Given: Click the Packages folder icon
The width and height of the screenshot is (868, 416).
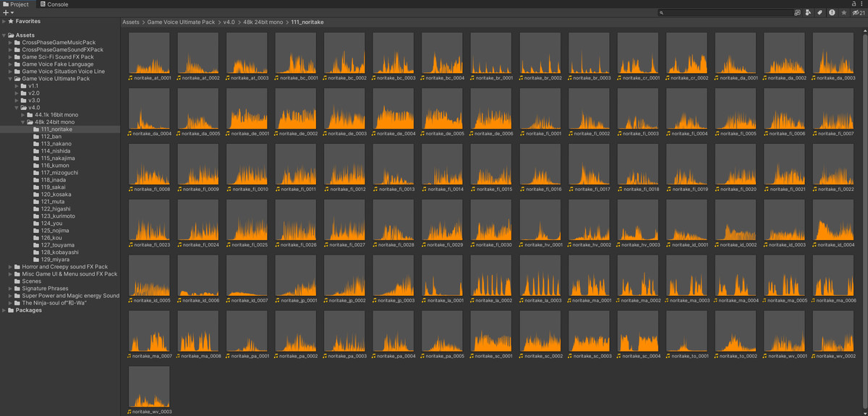Looking at the screenshot, I should pyautogui.click(x=11, y=310).
